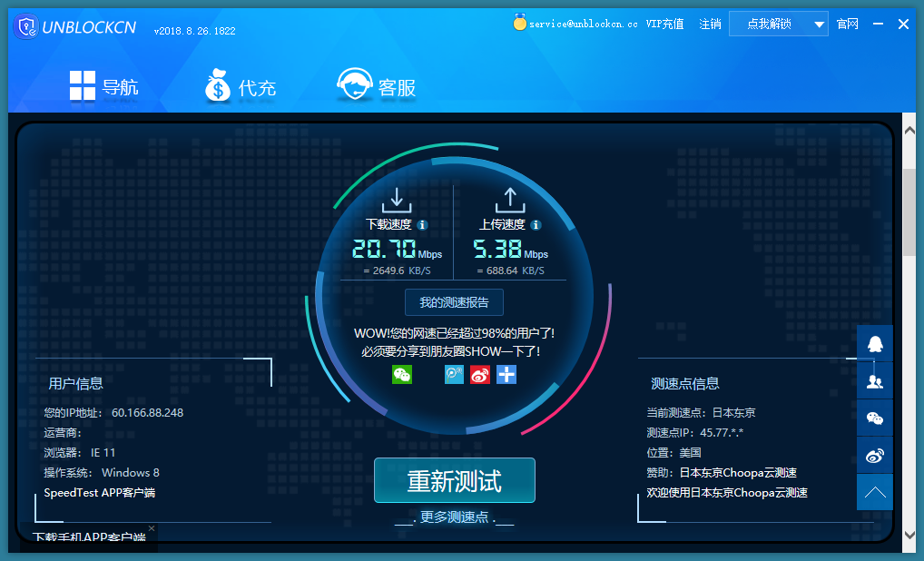Viewport: 924px width, 561px height.
Task: Click the blue plus more-share icon
Action: tap(506, 374)
